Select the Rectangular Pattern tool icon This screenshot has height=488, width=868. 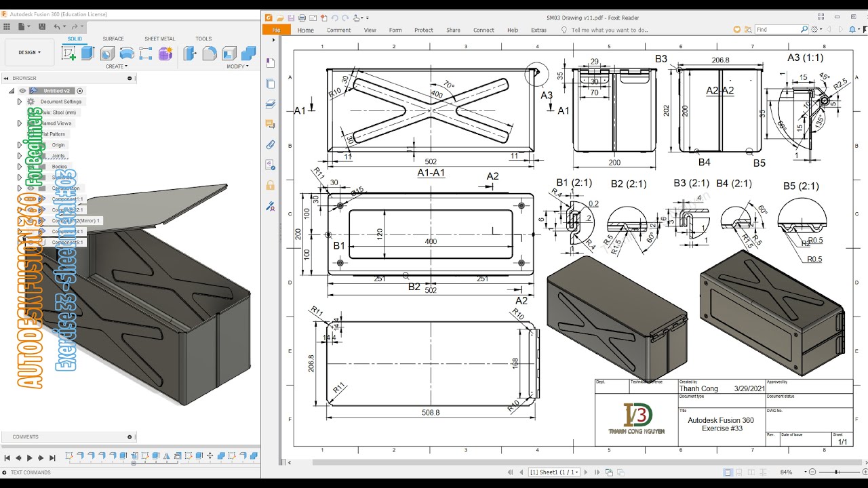pyautogui.click(x=146, y=54)
